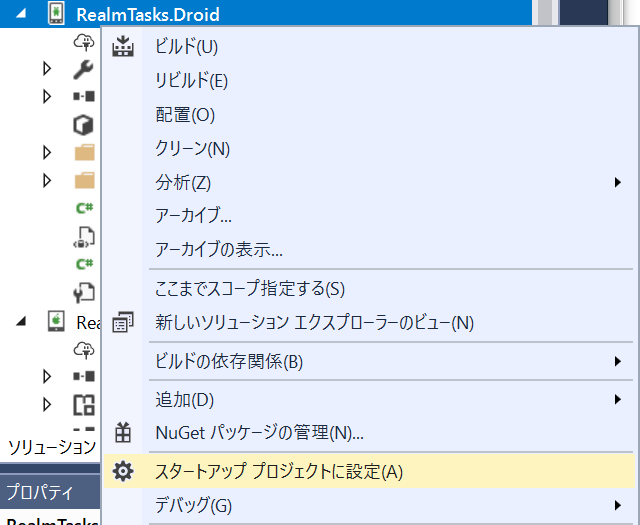Collapse the RealmTasks.Droid project node
Image resolution: width=640 pixels, height=525 pixels.
(x=21, y=14)
